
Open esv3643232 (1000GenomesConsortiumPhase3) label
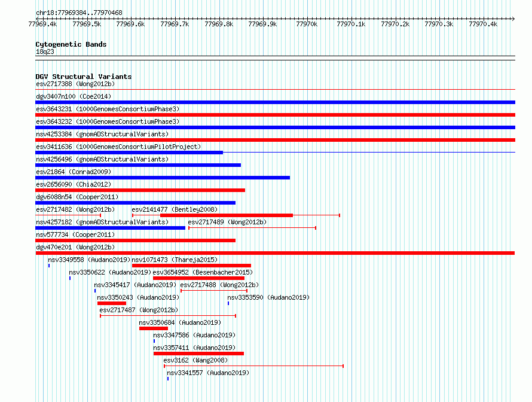tap(108, 121)
